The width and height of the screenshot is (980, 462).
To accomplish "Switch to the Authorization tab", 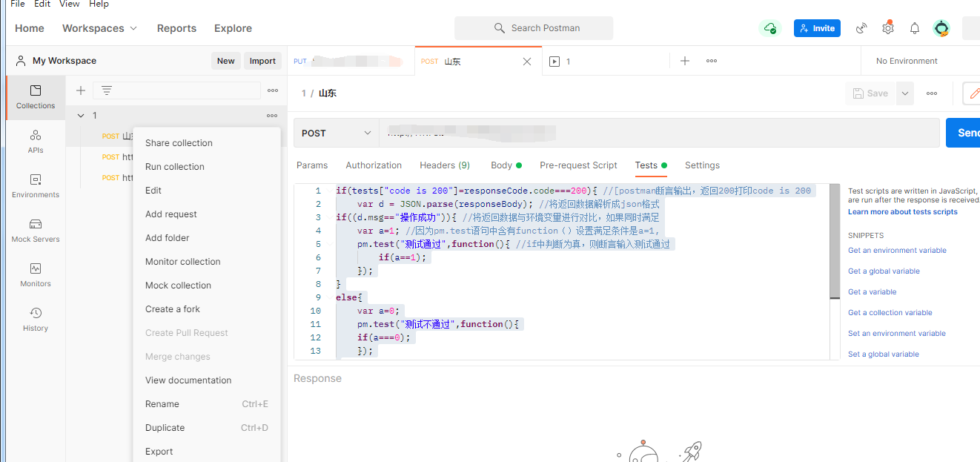I will (374, 165).
